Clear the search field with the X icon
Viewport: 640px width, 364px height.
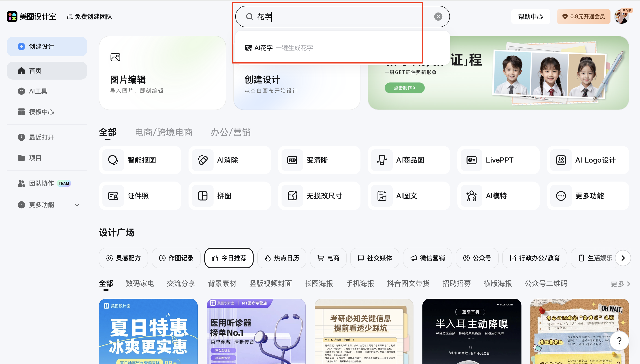(x=438, y=17)
